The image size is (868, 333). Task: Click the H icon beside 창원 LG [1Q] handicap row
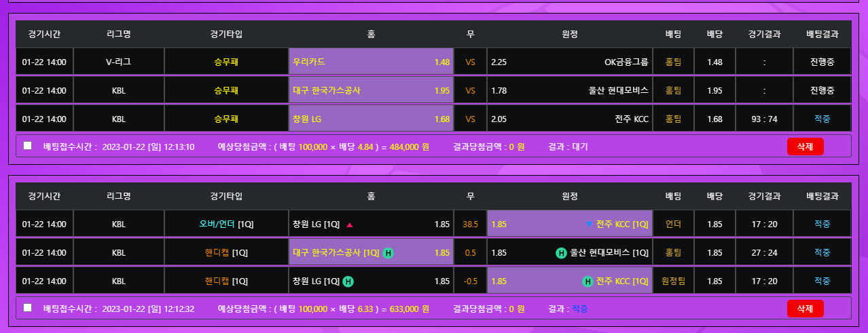click(348, 281)
